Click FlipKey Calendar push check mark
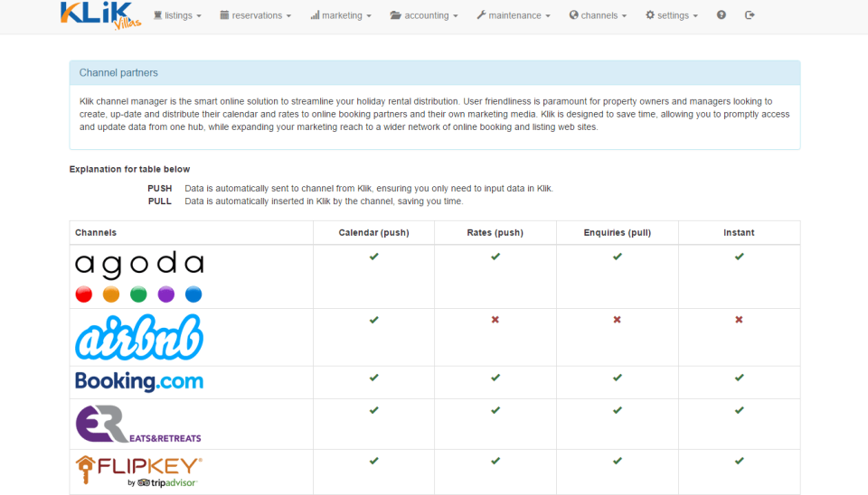 pyautogui.click(x=374, y=460)
